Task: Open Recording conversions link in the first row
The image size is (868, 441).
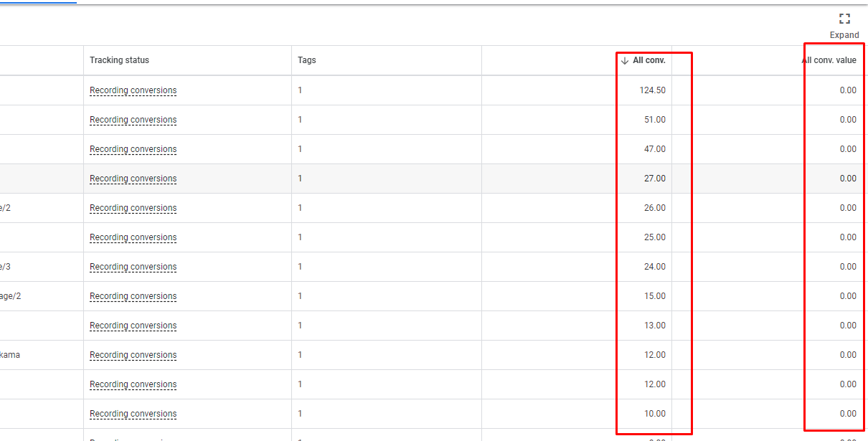Action: [133, 90]
